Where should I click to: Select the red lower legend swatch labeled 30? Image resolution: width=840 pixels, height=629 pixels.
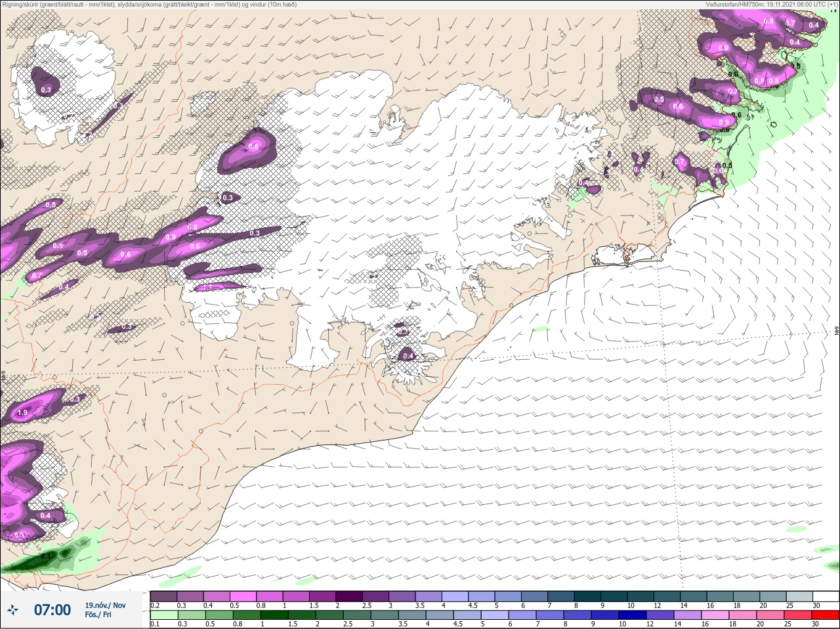pyautogui.click(x=825, y=615)
